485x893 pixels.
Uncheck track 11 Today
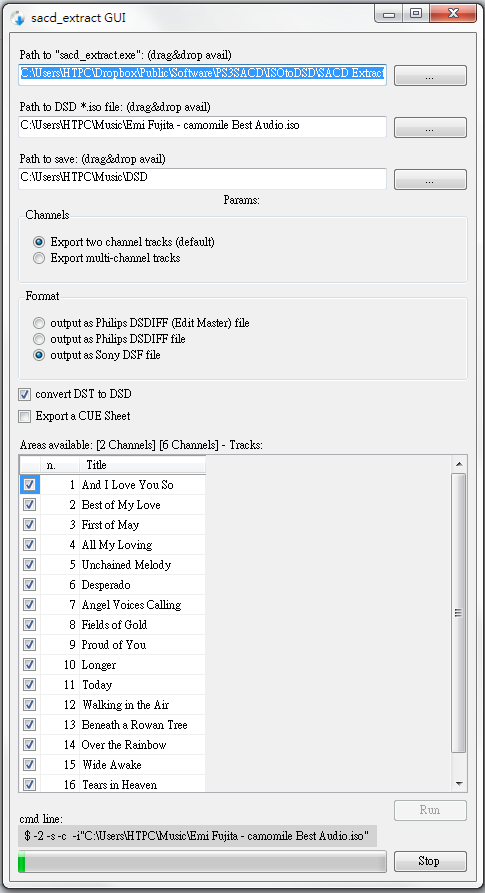point(30,684)
